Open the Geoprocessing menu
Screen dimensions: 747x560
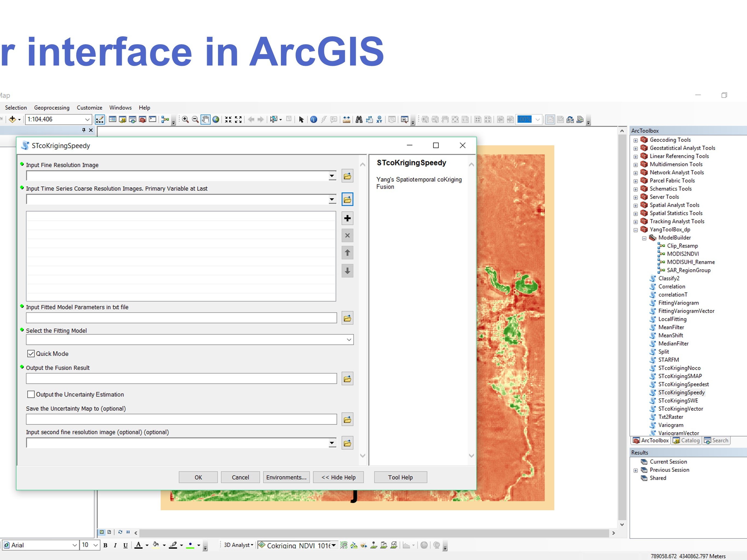pos(52,108)
